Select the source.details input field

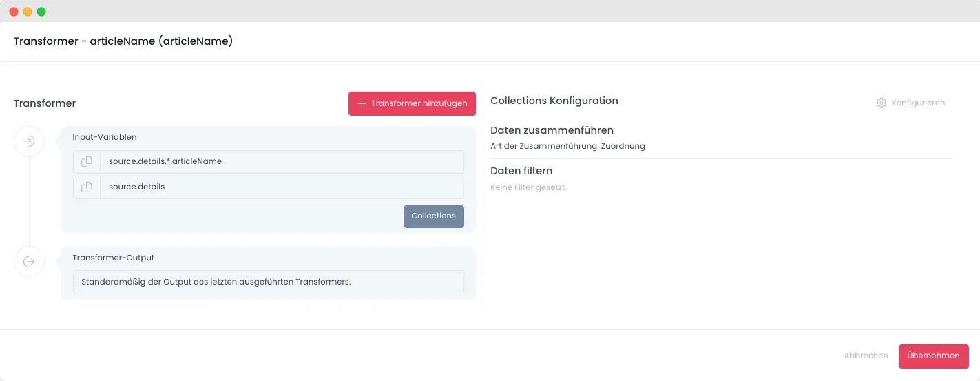(282, 187)
